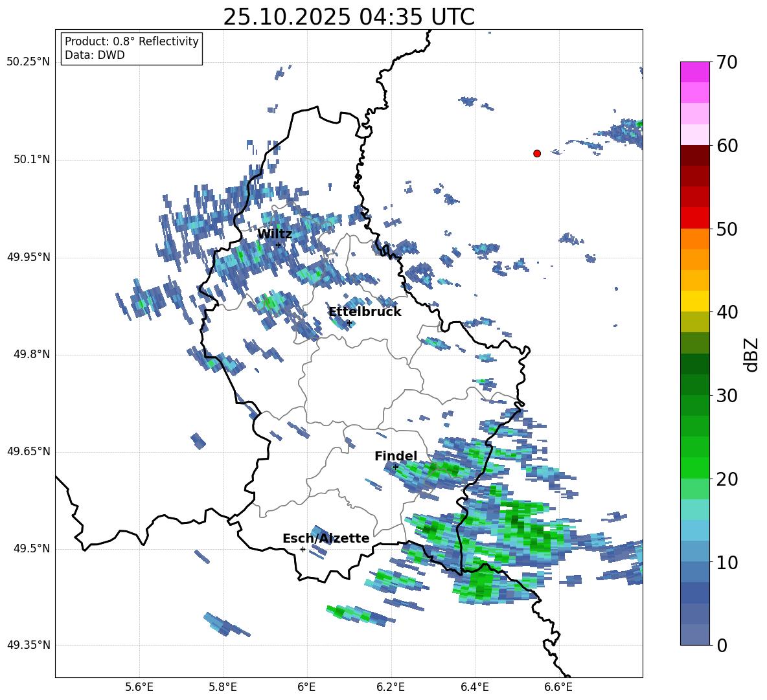Select the Wiltz city label

coord(275,234)
